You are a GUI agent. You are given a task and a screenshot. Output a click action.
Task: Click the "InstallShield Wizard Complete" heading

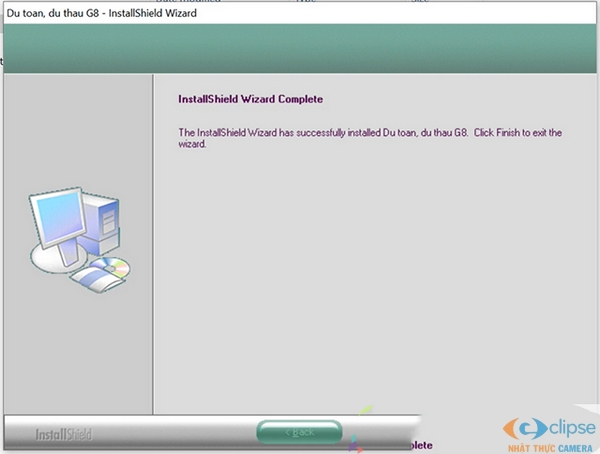click(x=250, y=100)
